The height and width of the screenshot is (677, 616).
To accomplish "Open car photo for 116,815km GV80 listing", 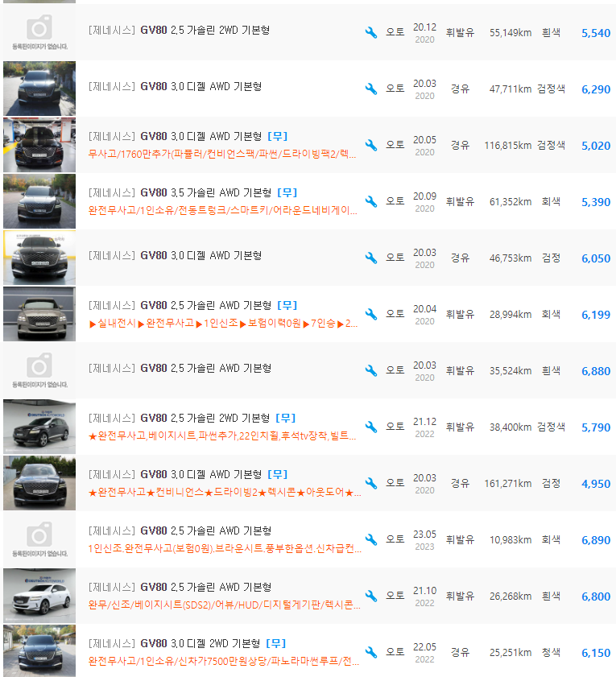I will coord(39,145).
